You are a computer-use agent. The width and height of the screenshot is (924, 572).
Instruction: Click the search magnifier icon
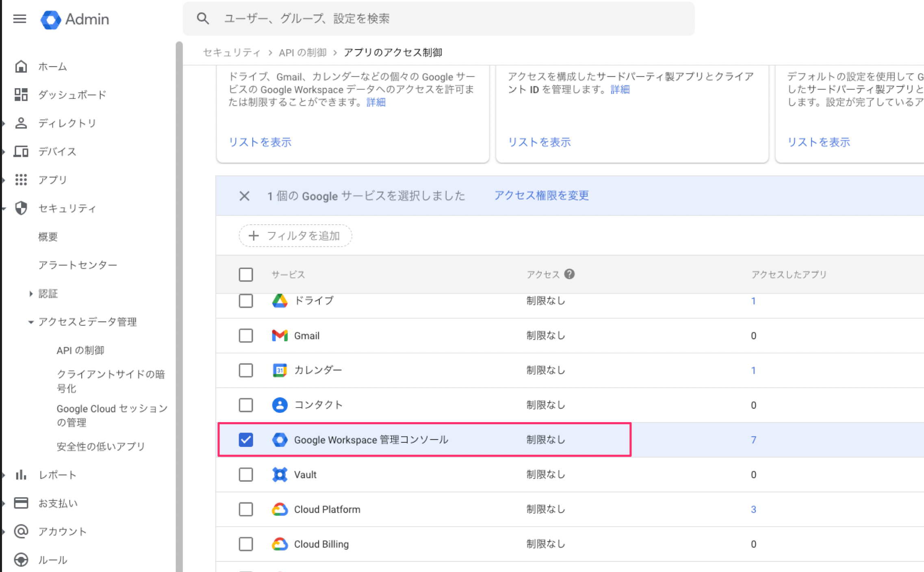[x=203, y=19]
